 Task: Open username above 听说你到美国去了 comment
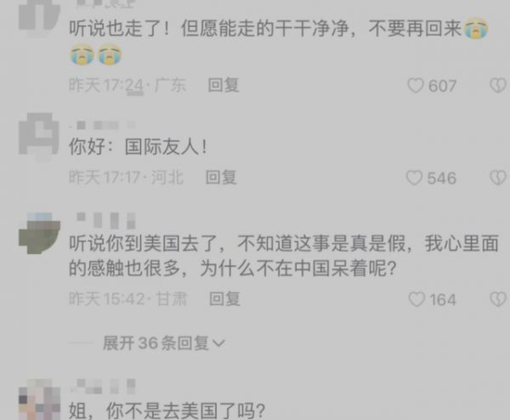(106, 220)
